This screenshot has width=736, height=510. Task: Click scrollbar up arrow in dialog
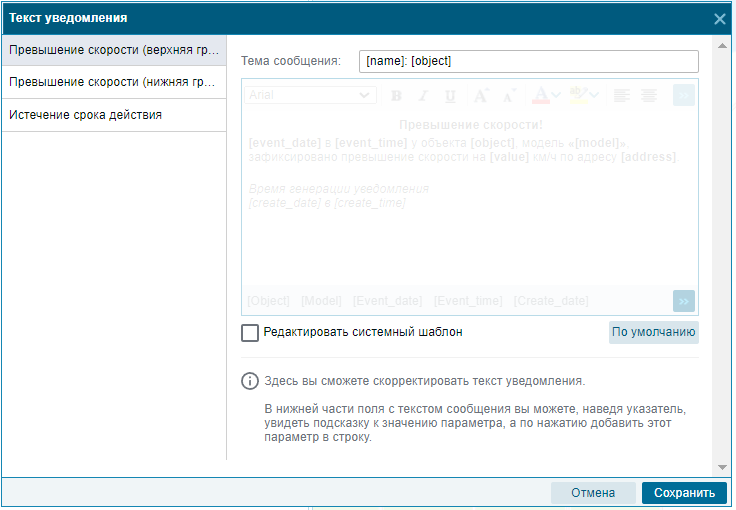[722, 46]
